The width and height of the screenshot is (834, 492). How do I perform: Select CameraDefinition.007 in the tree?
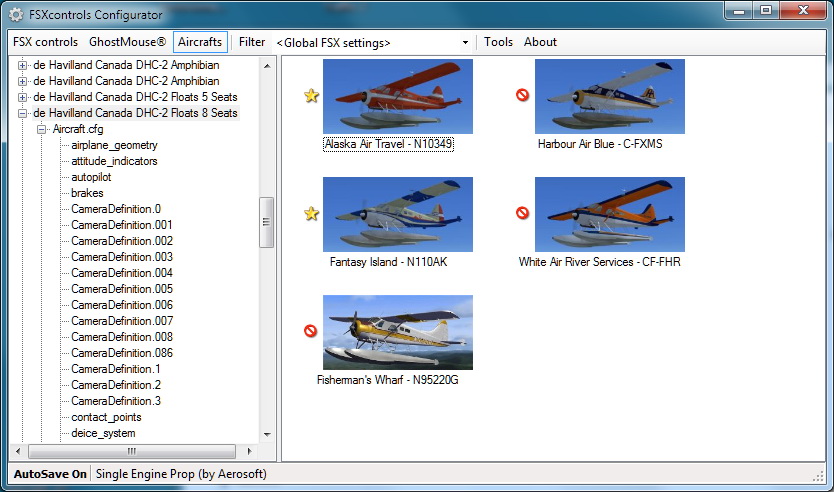(122, 321)
